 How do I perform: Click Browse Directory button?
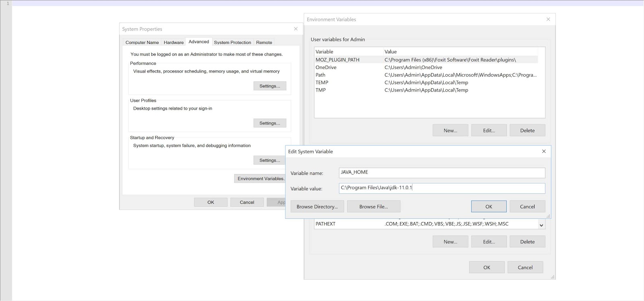(317, 206)
